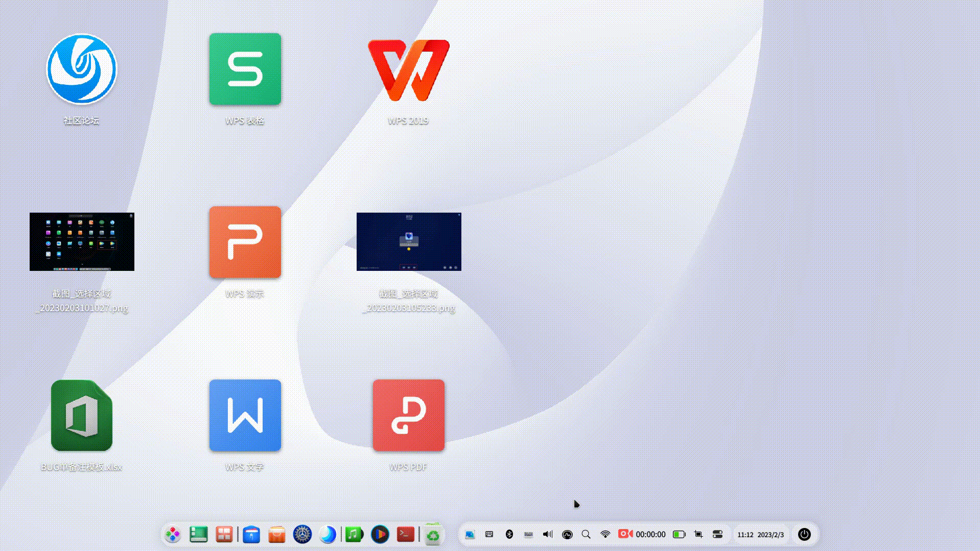
Task: Click the power button in the dock
Action: [804, 535]
